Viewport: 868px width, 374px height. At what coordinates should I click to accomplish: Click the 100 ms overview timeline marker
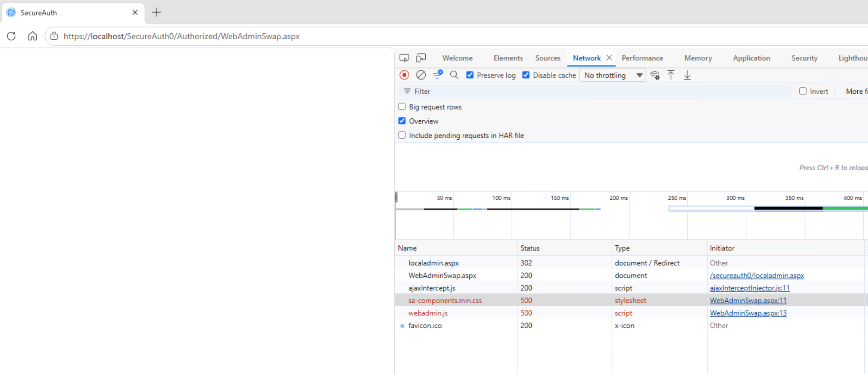tap(501, 198)
